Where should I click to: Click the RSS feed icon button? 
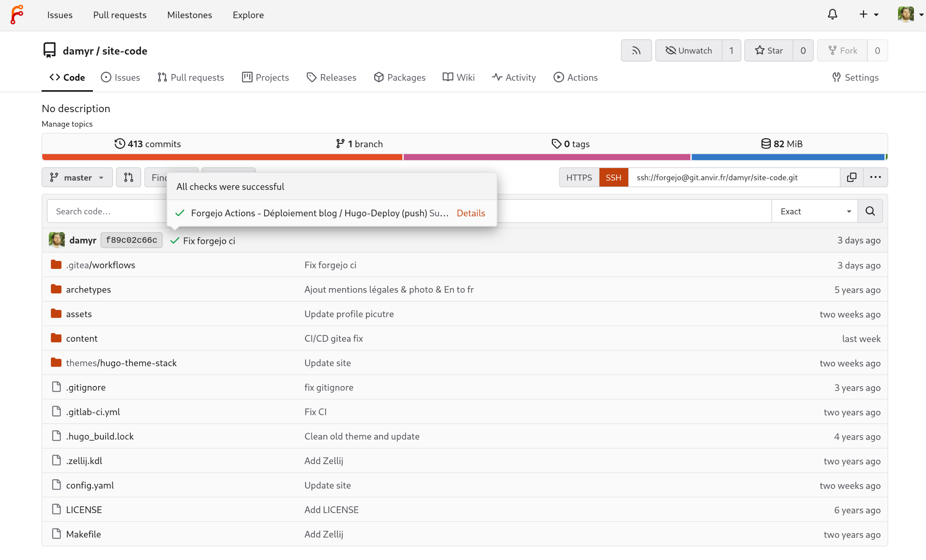point(636,51)
